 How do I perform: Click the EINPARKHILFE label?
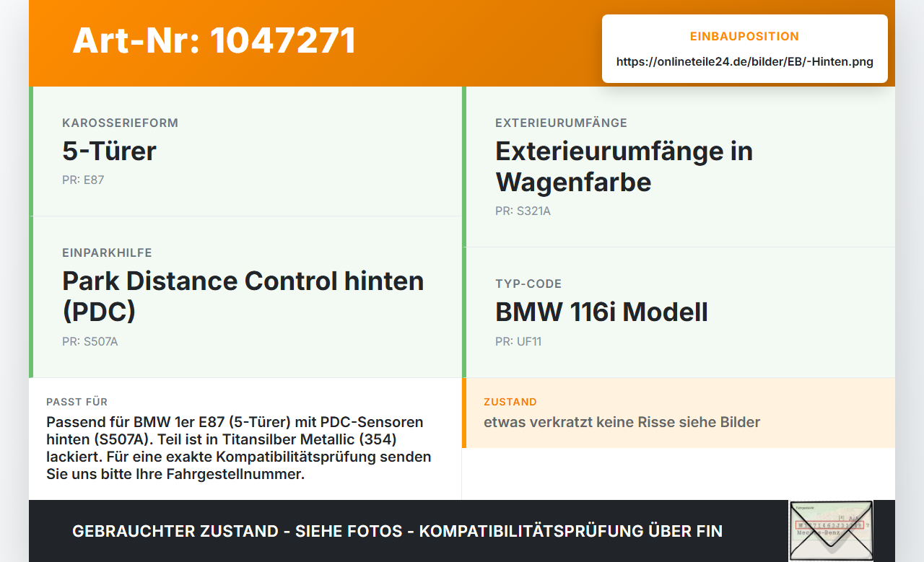click(107, 253)
